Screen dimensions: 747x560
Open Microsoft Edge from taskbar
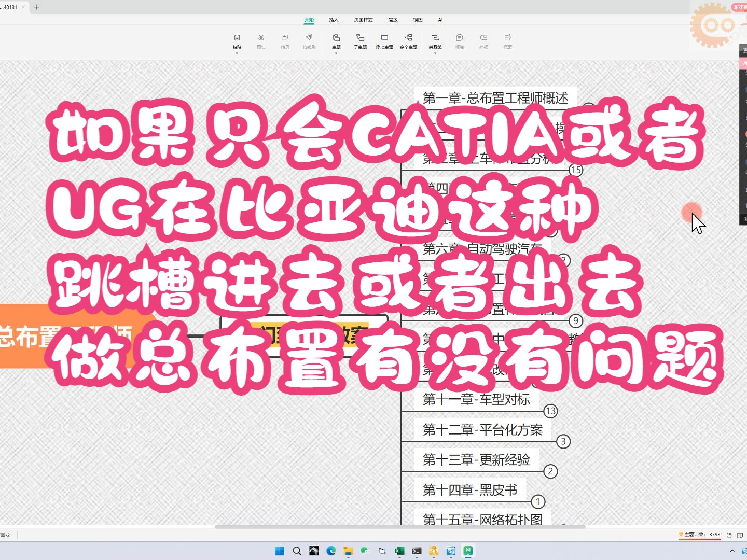pos(331,551)
